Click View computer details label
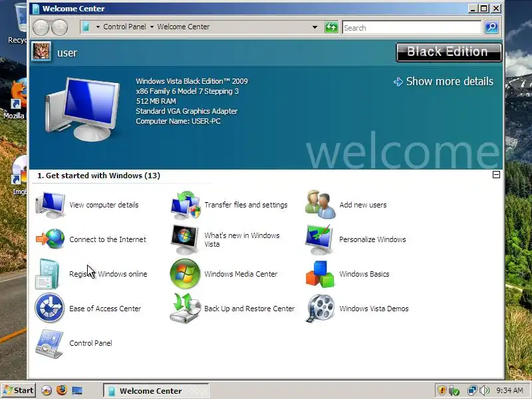532x399 pixels. tap(104, 205)
